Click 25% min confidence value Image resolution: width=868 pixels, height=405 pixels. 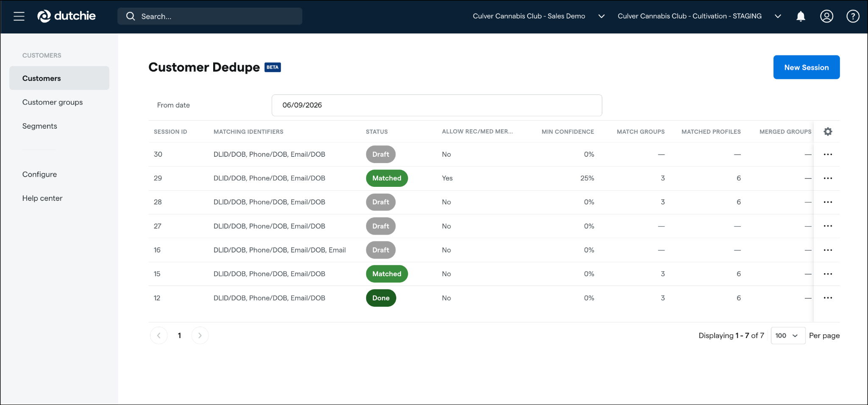(x=587, y=178)
